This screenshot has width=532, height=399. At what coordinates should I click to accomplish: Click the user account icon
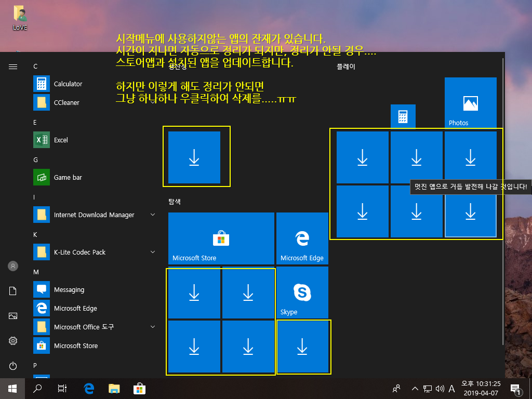tap(13, 266)
